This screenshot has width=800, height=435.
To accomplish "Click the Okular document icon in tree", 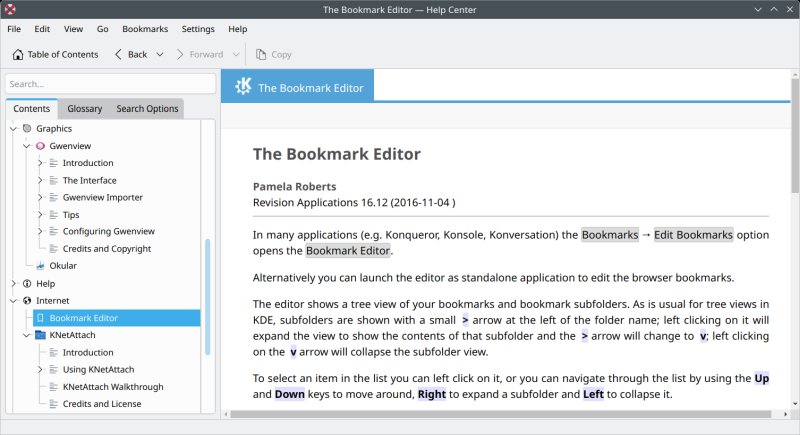I will point(41,266).
